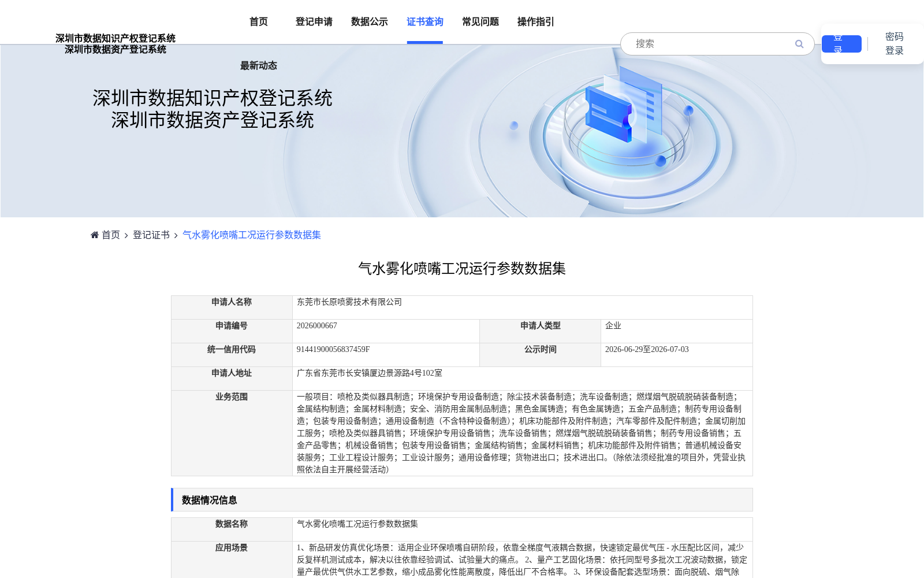Click the application scenario description text
924x578 pixels.
click(x=522, y=560)
